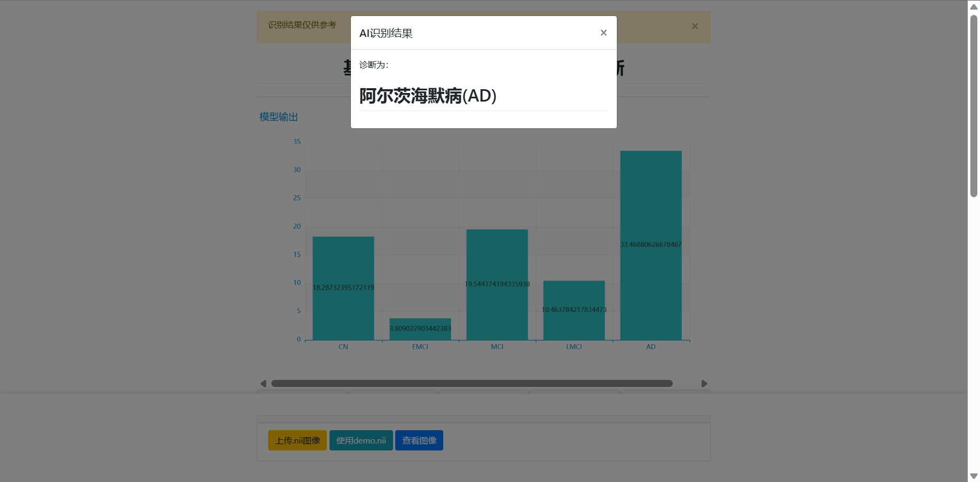Click the 上传.nii图像 button

click(297, 440)
